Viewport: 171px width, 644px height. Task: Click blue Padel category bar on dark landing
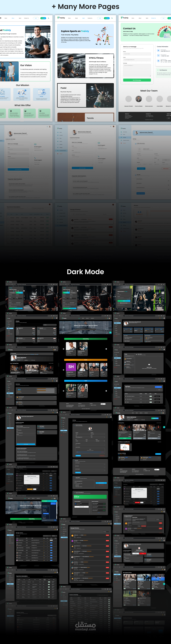click(x=86, y=381)
